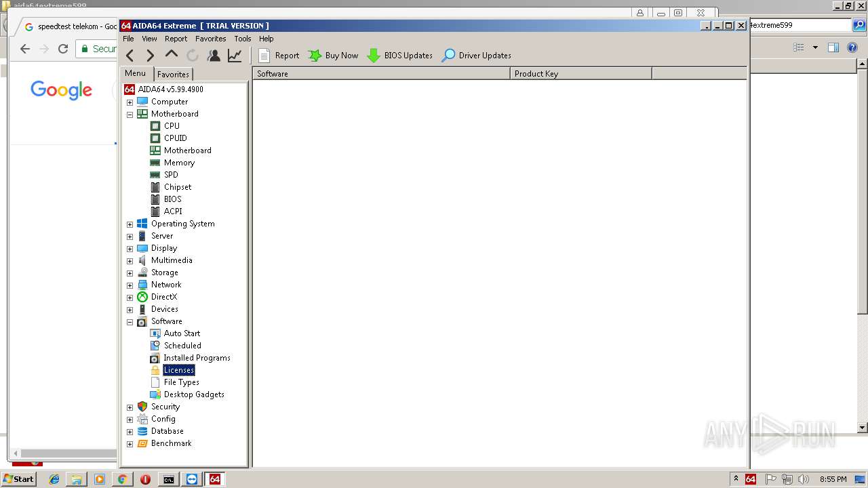Select the Memory tree item
Viewport: 868px width, 488px height.
(x=179, y=163)
